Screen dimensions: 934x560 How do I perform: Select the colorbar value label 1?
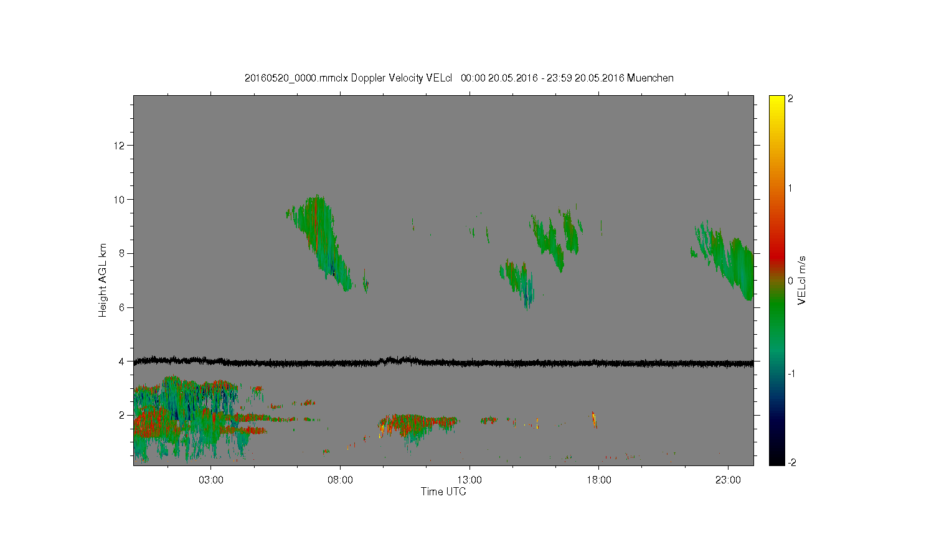coord(791,188)
